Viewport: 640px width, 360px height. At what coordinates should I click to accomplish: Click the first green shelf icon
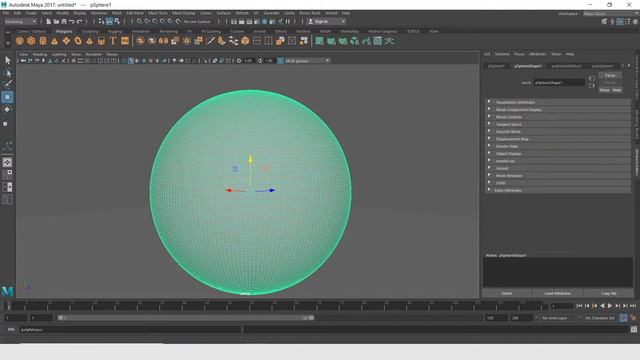pyautogui.click(x=320, y=41)
